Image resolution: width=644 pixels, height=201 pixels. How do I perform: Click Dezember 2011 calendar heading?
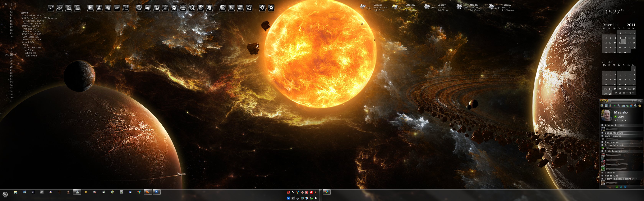(619, 25)
